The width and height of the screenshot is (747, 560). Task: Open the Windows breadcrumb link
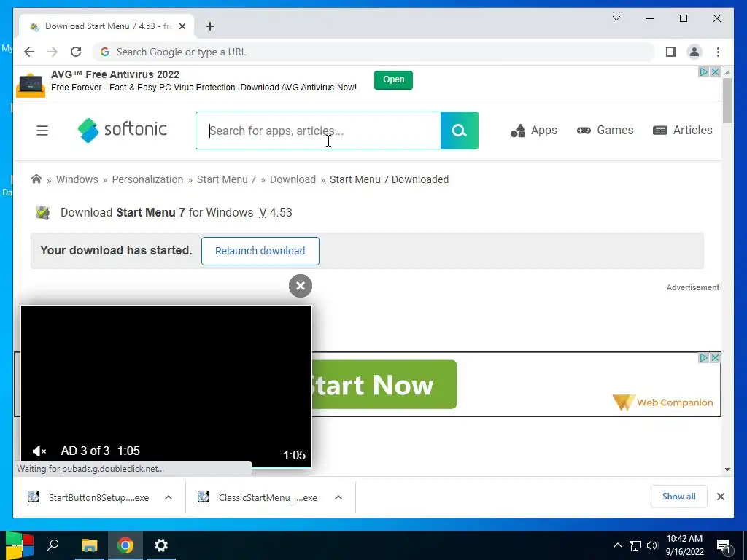tap(77, 179)
